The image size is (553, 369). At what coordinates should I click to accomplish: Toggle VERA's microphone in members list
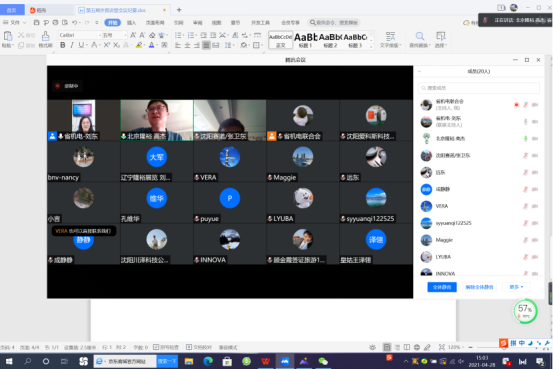[x=525, y=206]
